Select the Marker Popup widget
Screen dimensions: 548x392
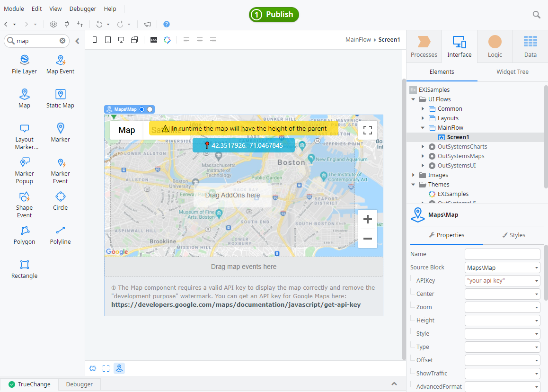24,170
